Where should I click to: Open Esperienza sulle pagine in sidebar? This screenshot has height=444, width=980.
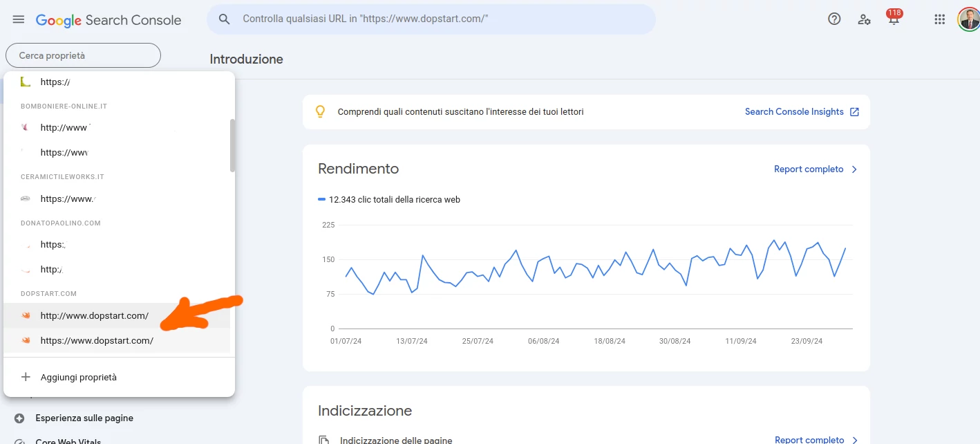pyautogui.click(x=84, y=418)
